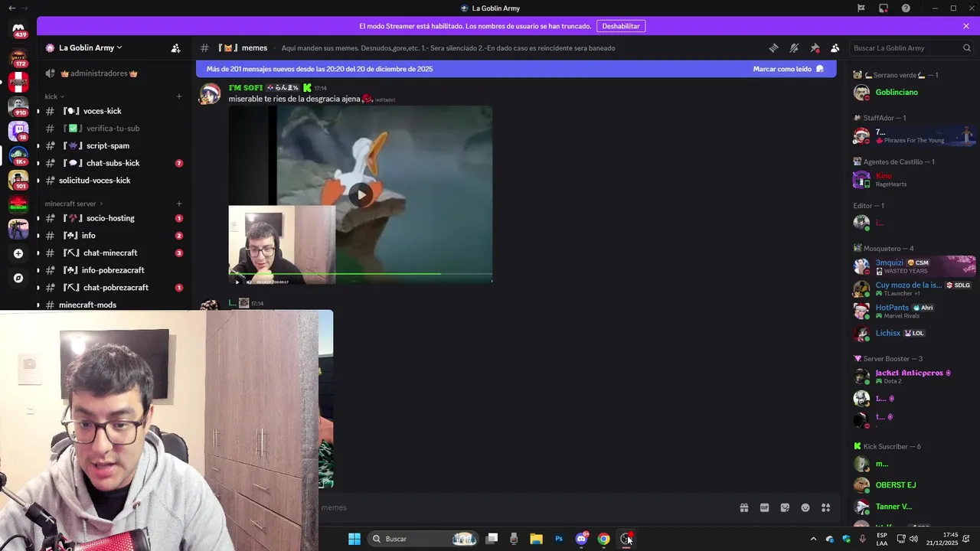Dismiss the Streamer mode banner
The width and height of the screenshot is (980, 551).
pos(966,26)
